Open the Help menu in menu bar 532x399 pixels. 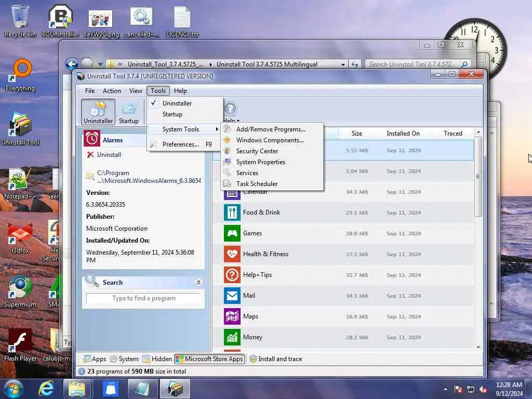[x=180, y=91]
